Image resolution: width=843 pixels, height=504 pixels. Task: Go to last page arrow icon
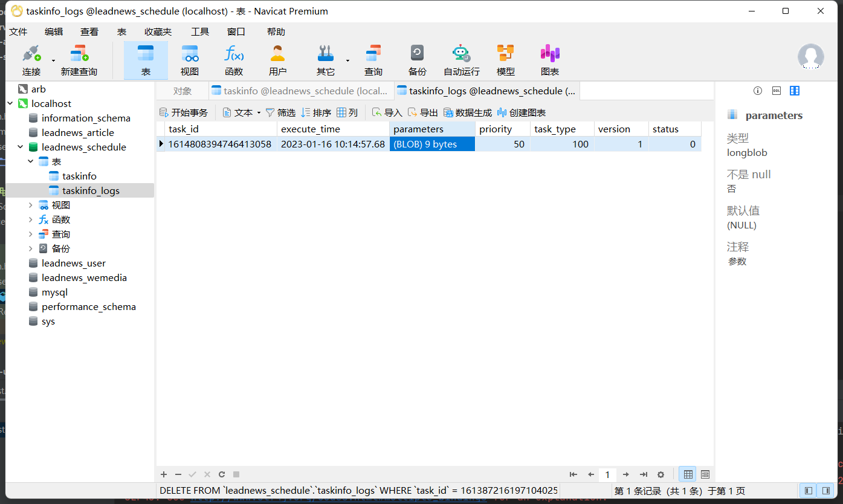(644, 474)
